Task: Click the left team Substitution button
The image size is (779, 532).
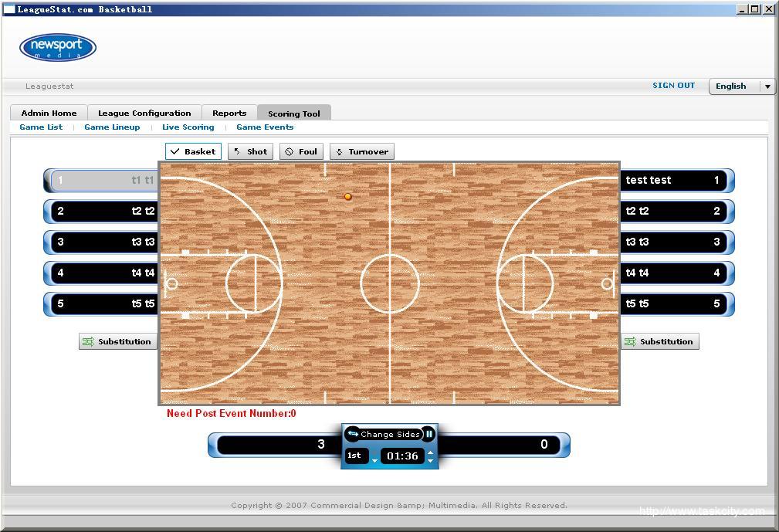Action: pyautogui.click(x=117, y=341)
